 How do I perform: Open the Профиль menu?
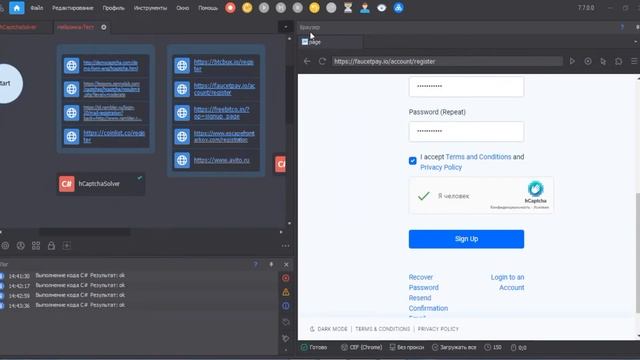113,8
